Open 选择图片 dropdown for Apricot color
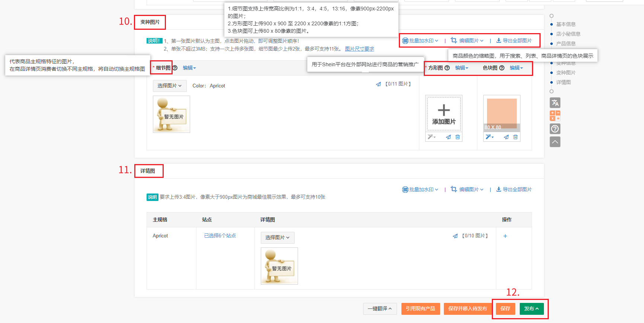This screenshot has height=323, width=644. pos(169,86)
